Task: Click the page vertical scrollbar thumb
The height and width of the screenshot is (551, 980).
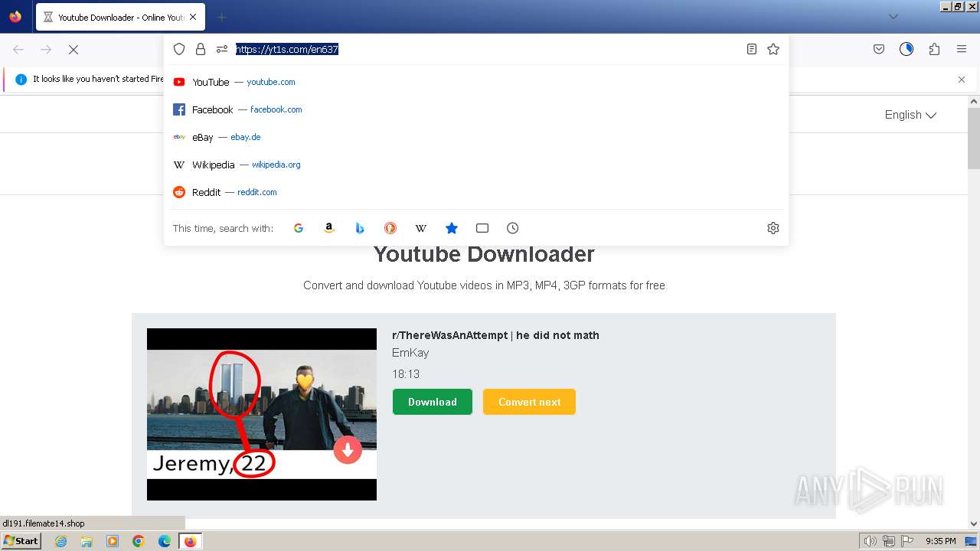Action: [974, 138]
